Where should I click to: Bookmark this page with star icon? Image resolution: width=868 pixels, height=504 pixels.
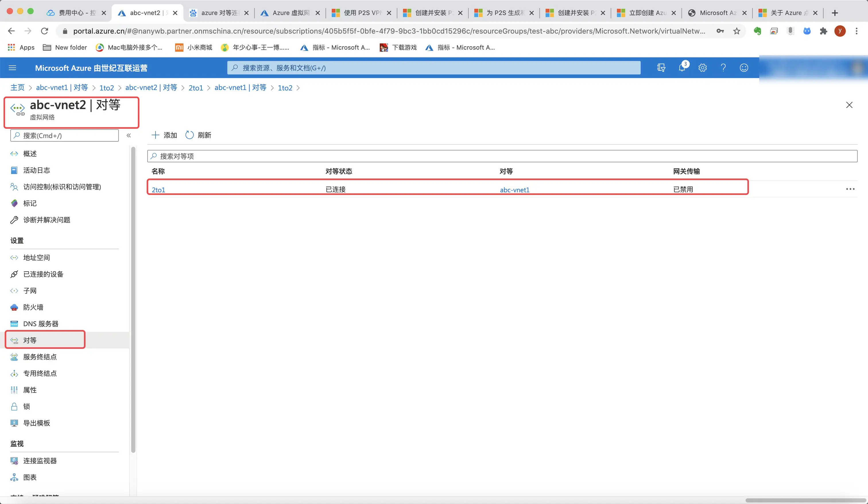pos(737,31)
